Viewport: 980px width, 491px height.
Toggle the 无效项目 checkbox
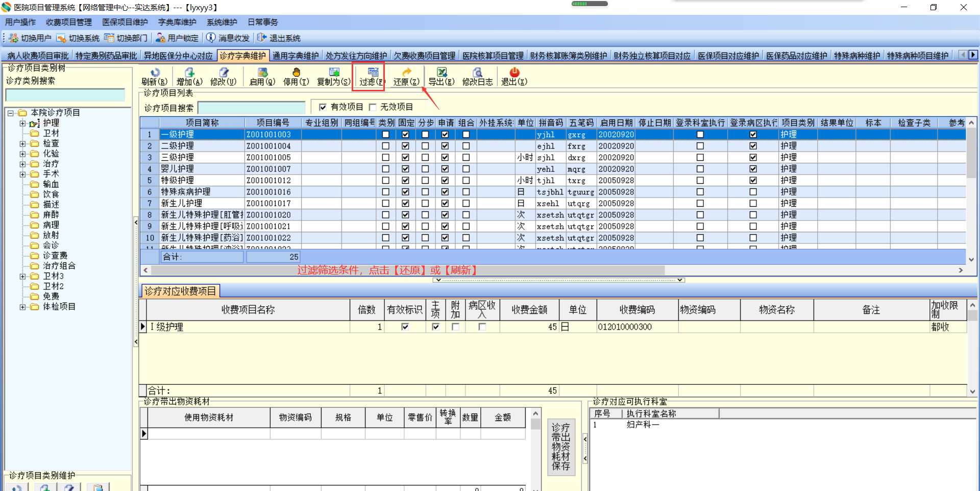(372, 107)
